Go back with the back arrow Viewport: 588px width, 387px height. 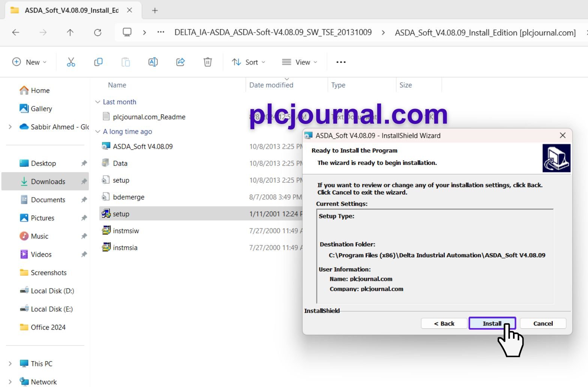coord(16,33)
